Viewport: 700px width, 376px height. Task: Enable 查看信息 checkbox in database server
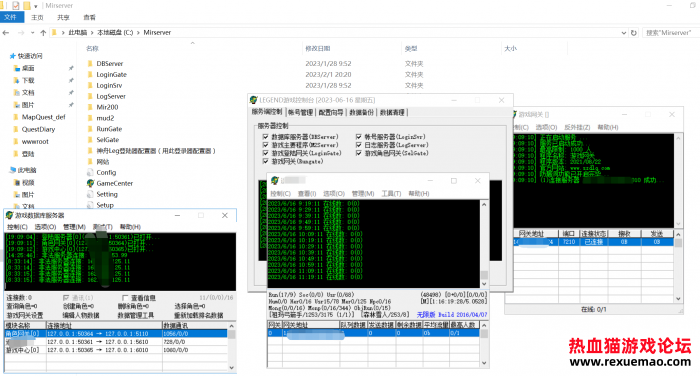(125, 298)
